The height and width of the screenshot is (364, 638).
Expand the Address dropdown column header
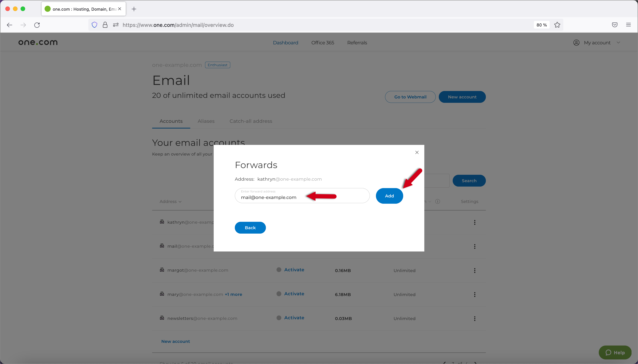(x=170, y=201)
